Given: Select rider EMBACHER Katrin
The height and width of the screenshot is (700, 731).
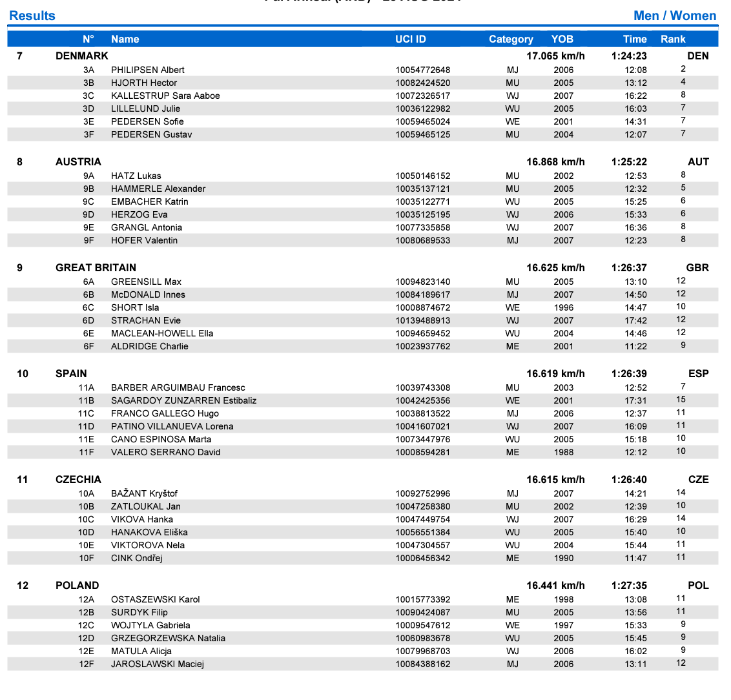Looking at the screenshot, I should coord(150,201).
